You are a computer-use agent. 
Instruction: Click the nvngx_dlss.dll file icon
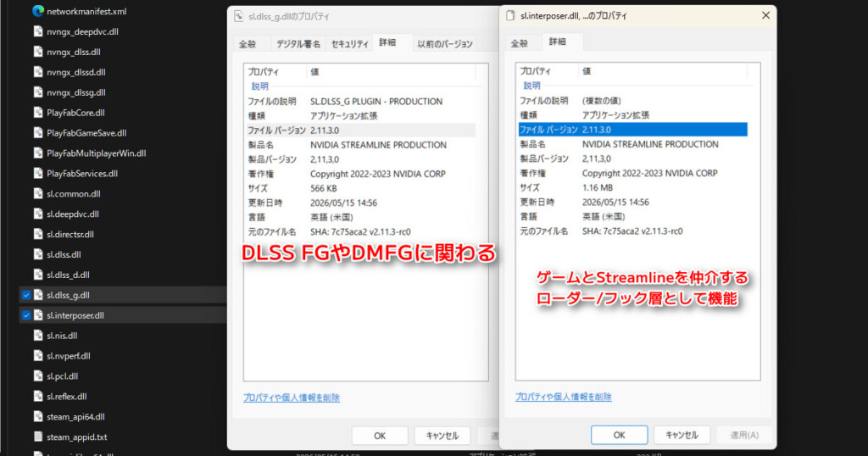point(38,52)
